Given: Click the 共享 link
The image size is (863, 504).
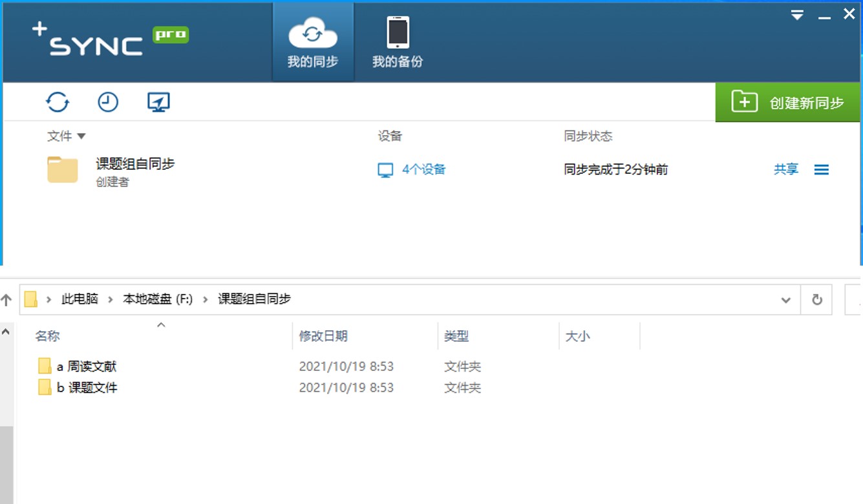Looking at the screenshot, I should [x=786, y=169].
